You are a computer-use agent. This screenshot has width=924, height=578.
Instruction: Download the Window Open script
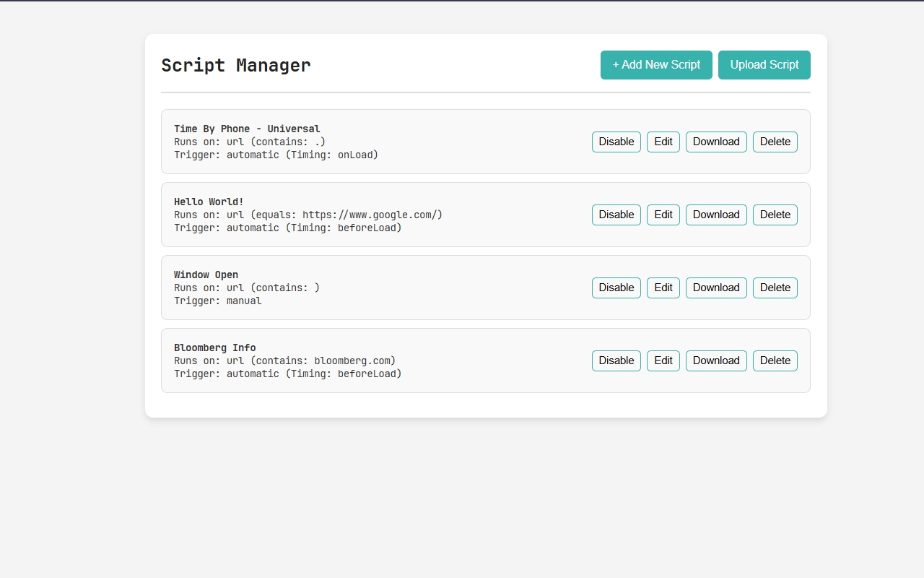point(716,288)
